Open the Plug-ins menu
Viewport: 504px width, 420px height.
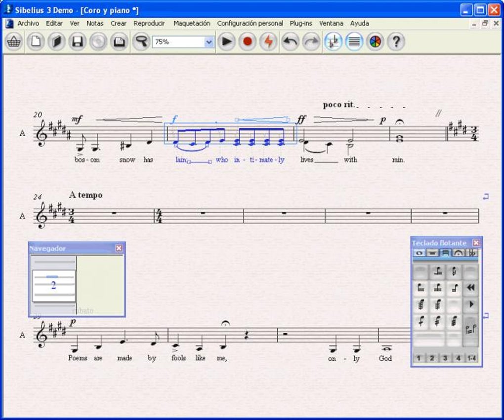pyautogui.click(x=301, y=23)
